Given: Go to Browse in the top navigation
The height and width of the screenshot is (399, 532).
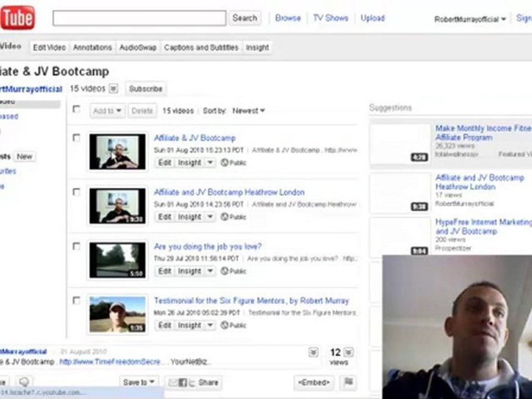Looking at the screenshot, I should 288,18.
